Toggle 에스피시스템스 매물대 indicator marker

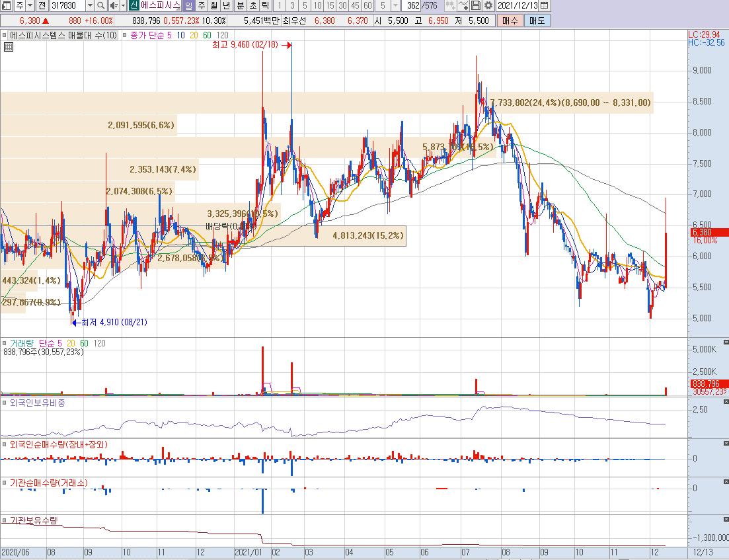pos(4,35)
